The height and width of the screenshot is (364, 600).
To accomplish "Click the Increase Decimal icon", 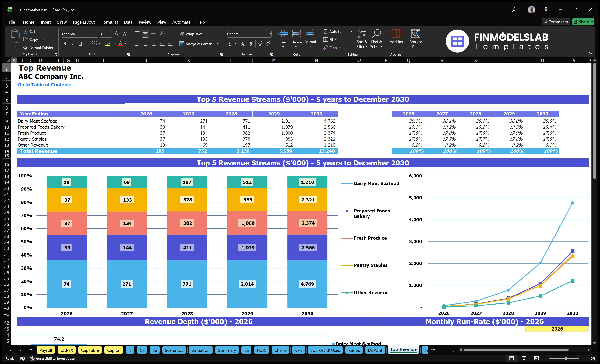I will (259, 44).
